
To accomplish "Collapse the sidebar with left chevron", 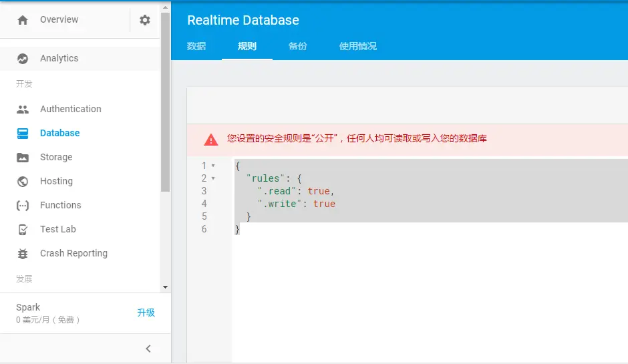I will coord(148,349).
